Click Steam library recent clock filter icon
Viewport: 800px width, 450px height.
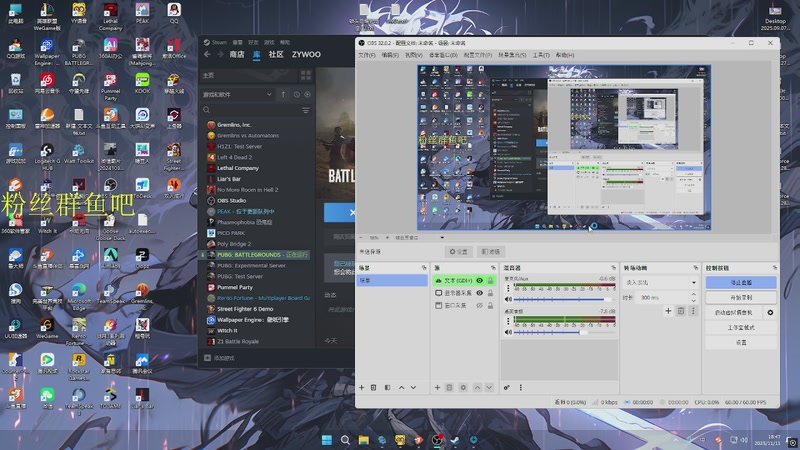(296, 94)
